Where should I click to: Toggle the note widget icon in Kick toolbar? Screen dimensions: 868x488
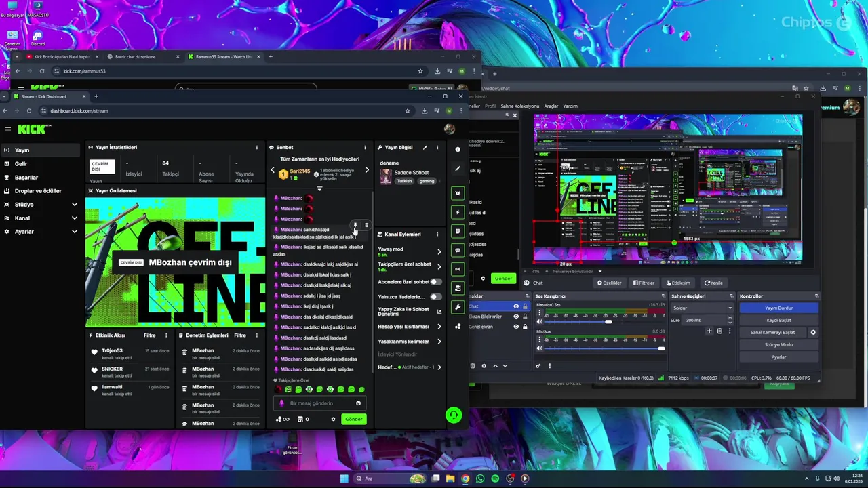click(458, 231)
